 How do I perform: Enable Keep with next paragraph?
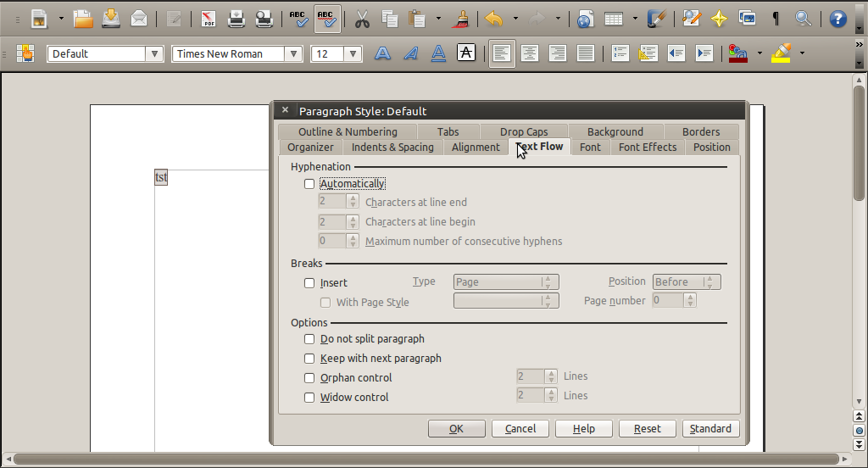(309, 359)
